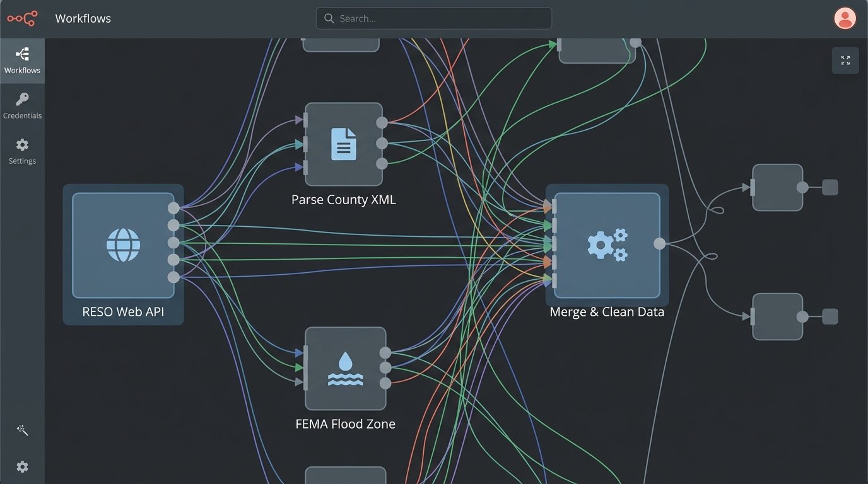Switch to the Credentials section
Screen dimensions: 868x484
coord(22,105)
